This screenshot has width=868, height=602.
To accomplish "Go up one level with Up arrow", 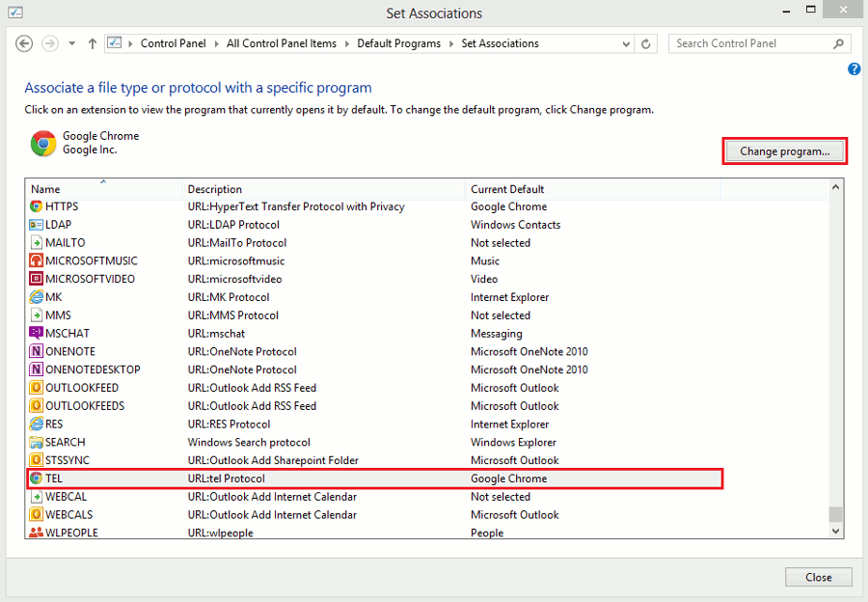I will click(93, 43).
